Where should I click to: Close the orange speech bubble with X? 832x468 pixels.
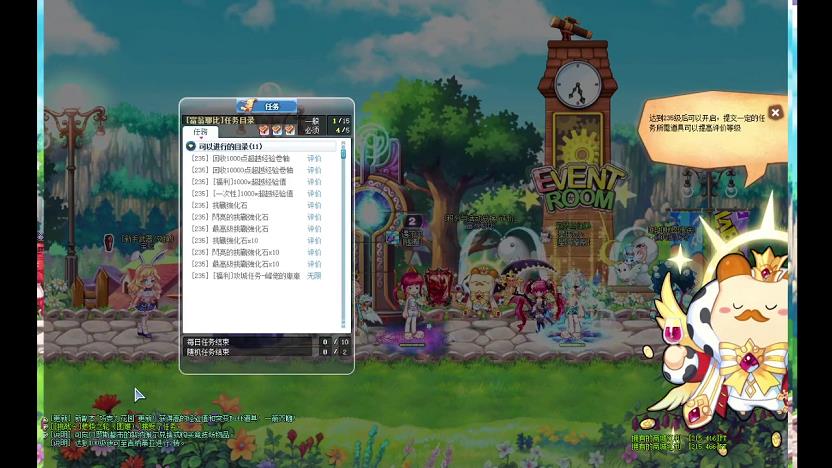coord(775,112)
